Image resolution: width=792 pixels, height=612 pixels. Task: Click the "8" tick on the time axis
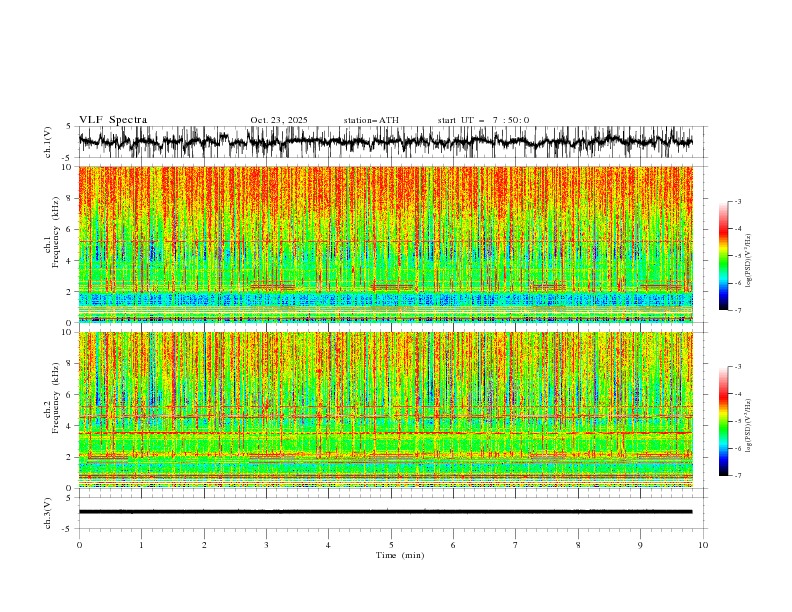578,545
